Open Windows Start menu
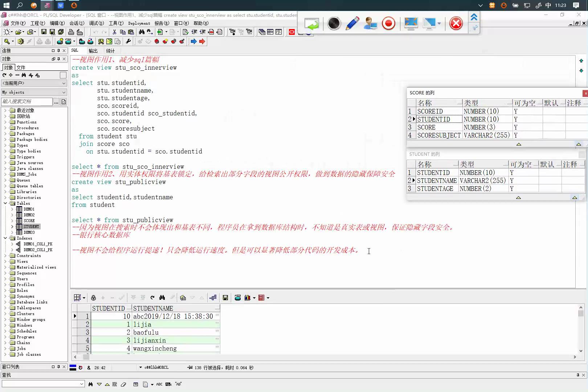588x392 pixels. coord(6,5)
